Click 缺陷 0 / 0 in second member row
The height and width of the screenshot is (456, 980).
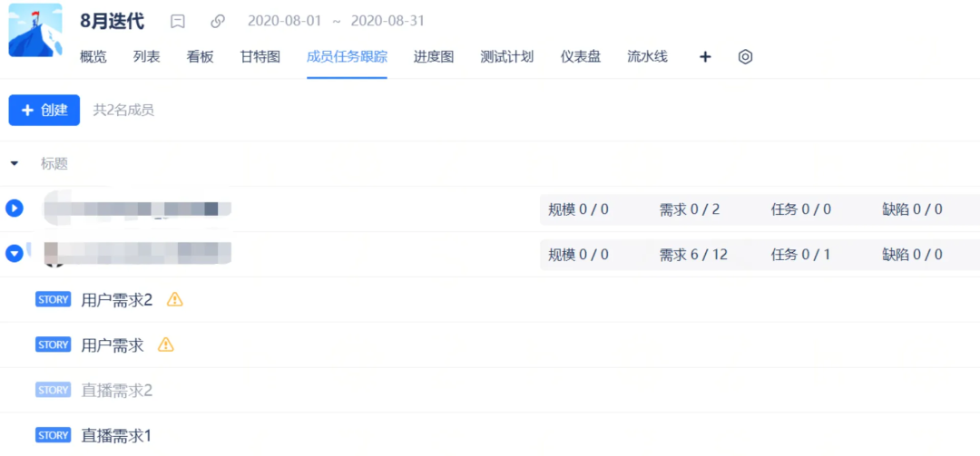(x=913, y=254)
